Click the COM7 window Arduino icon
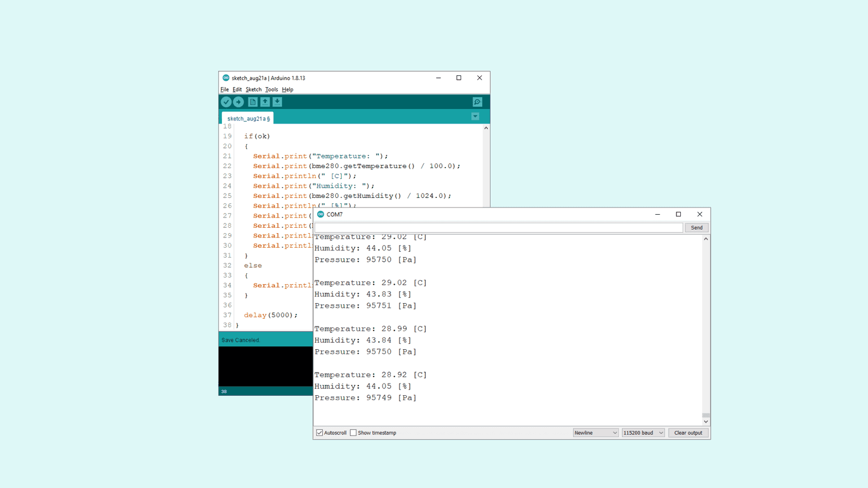This screenshot has width=868, height=488. [x=321, y=214]
